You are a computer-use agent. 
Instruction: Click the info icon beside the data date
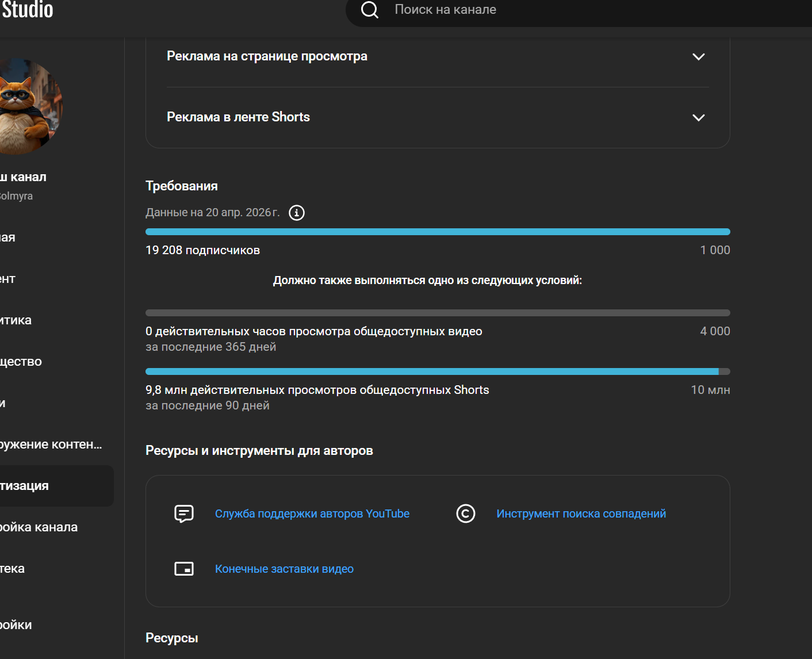[x=297, y=213]
